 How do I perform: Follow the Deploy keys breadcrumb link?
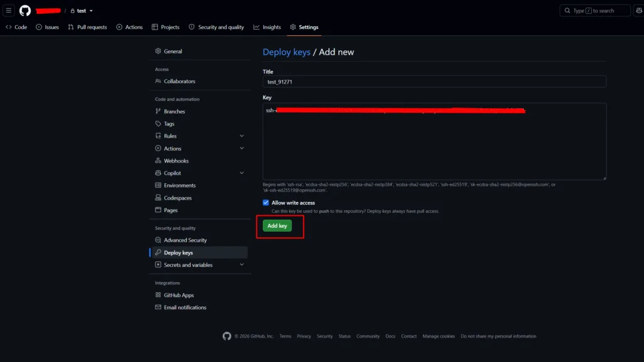click(x=286, y=52)
